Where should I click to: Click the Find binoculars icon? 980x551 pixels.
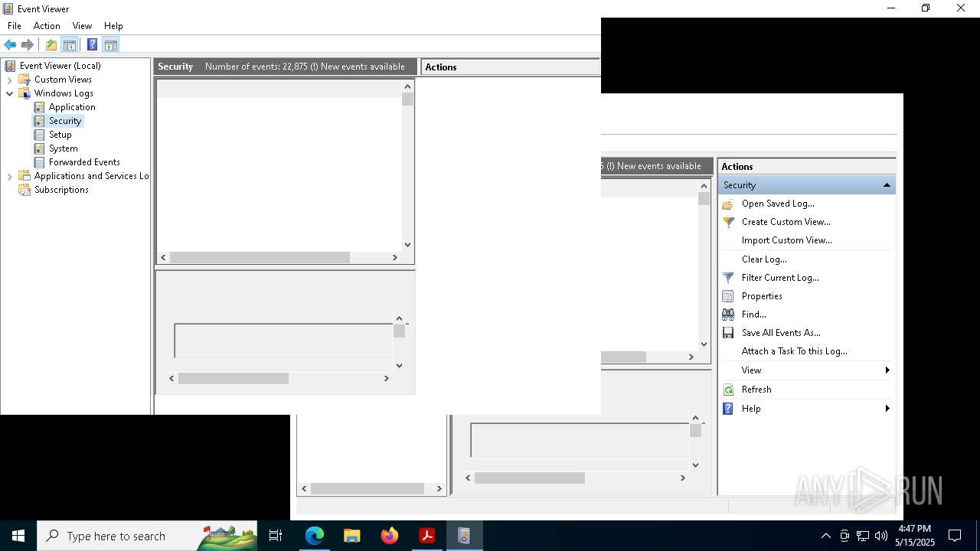click(x=728, y=315)
